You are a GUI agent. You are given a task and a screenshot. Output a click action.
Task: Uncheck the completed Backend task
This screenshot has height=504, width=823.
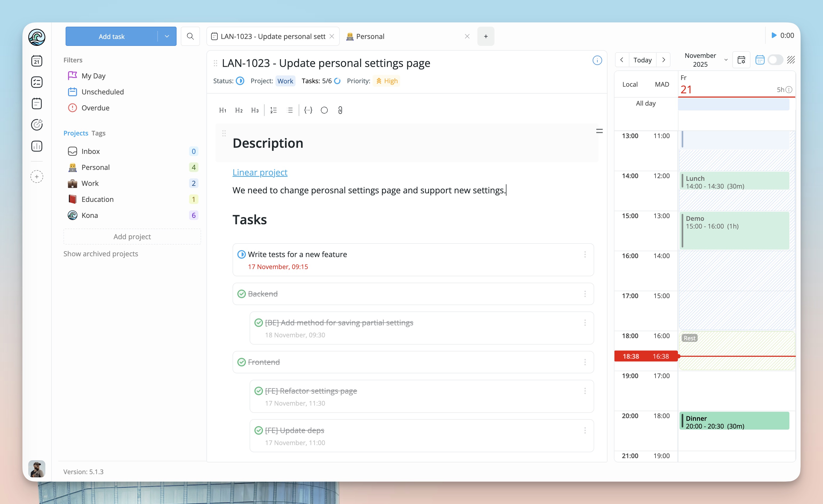(x=241, y=294)
